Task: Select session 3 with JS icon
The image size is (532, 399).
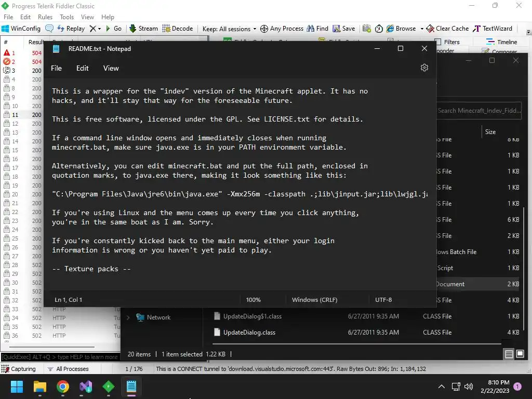Action: click(22, 71)
